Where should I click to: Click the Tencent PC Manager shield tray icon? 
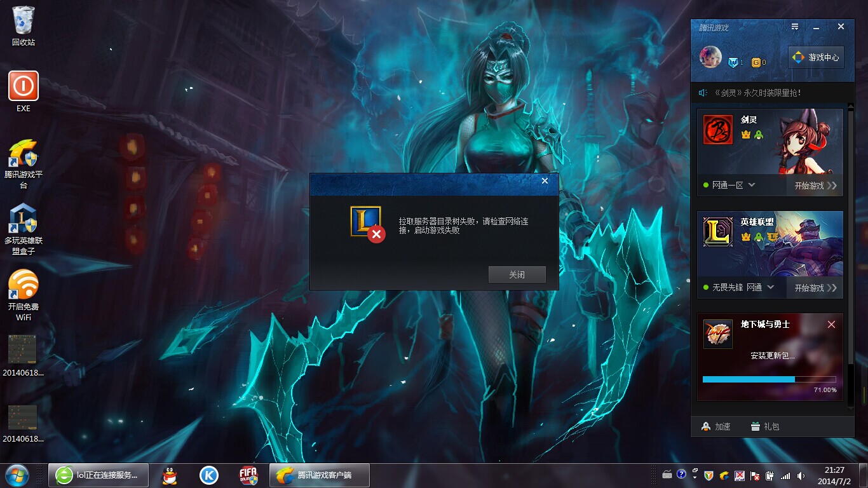709,475
